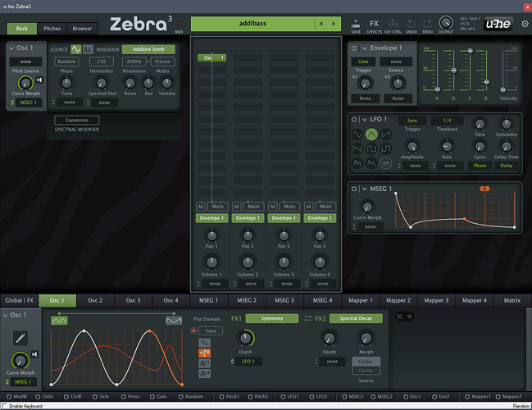532x410 pixels.
Task: Collapse the Osc 1 rack module
Action: tap(11, 48)
